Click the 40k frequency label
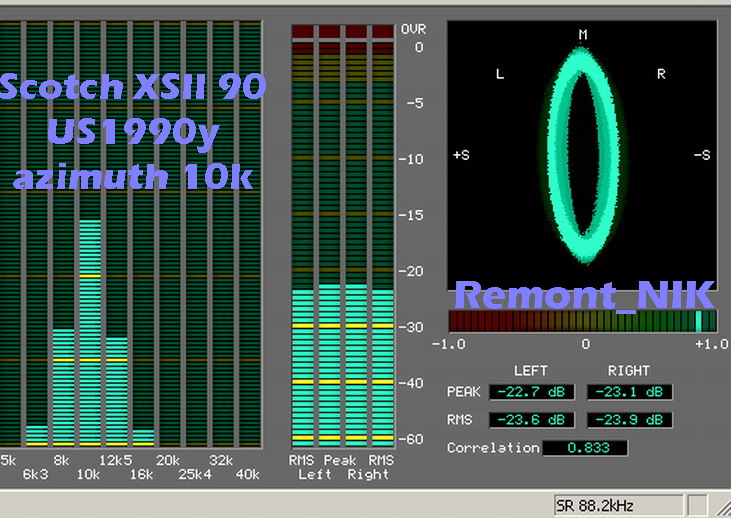Image resolution: width=731 pixels, height=518 pixels. (x=247, y=474)
